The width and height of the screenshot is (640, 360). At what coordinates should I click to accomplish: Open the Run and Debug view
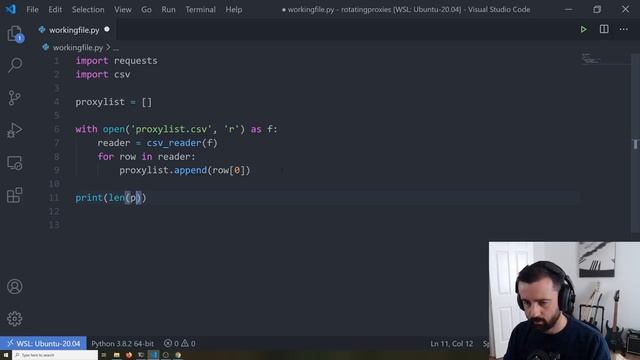click(15, 130)
